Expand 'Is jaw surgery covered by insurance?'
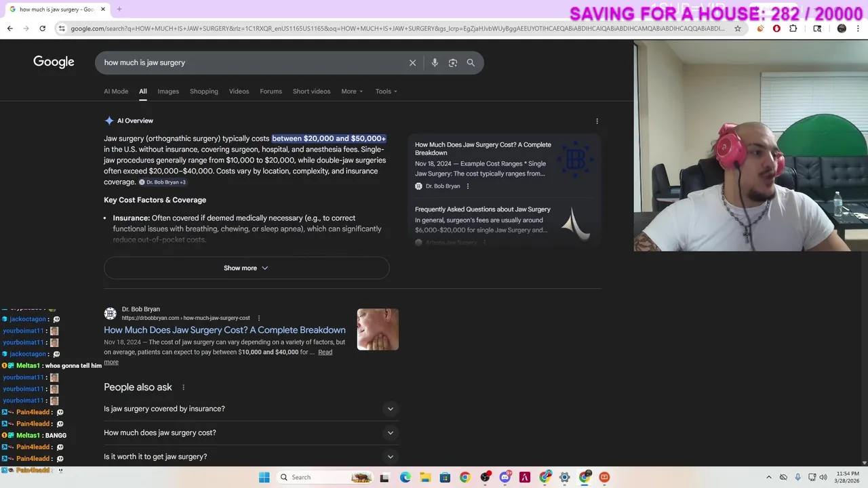868x488 pixels. 250,409
